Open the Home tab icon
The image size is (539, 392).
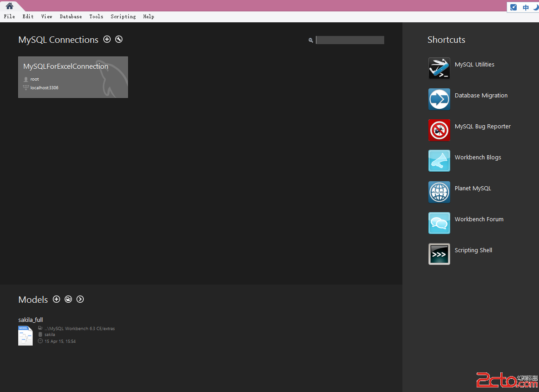click(x=9, y=6)
